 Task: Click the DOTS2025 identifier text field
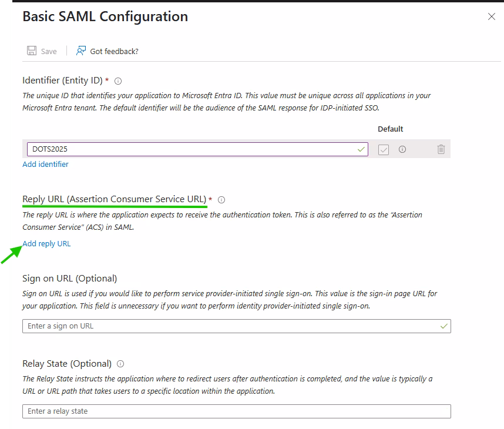point(188,149)
